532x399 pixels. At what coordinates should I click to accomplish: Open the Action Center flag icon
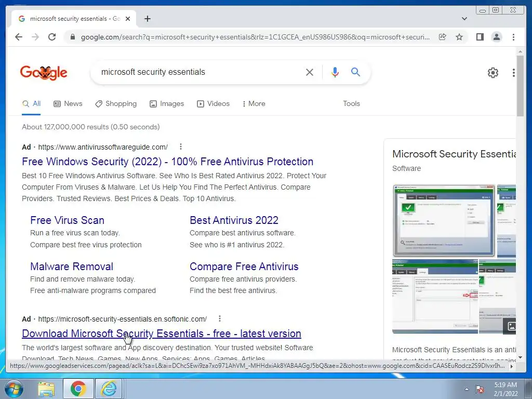[480, 389]
